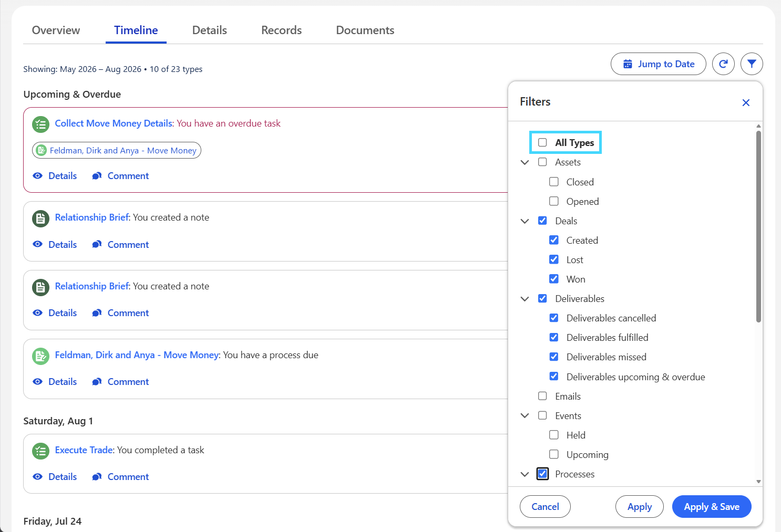The height and width of the screenshot is (532, 781).
Task: Click Filters list scroll-down arrow
Action: [x=758, y=482]
